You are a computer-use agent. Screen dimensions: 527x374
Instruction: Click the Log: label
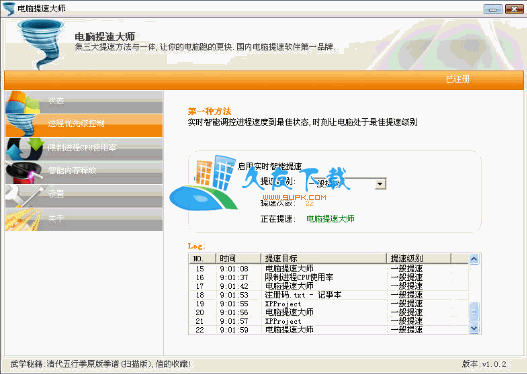click(196, 246)
